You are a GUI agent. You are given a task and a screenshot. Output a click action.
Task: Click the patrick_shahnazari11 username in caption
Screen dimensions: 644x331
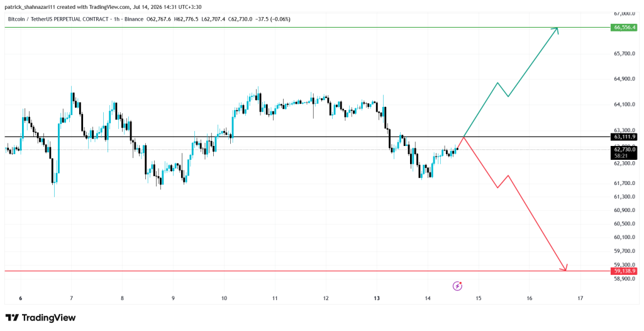click(29, 7)
